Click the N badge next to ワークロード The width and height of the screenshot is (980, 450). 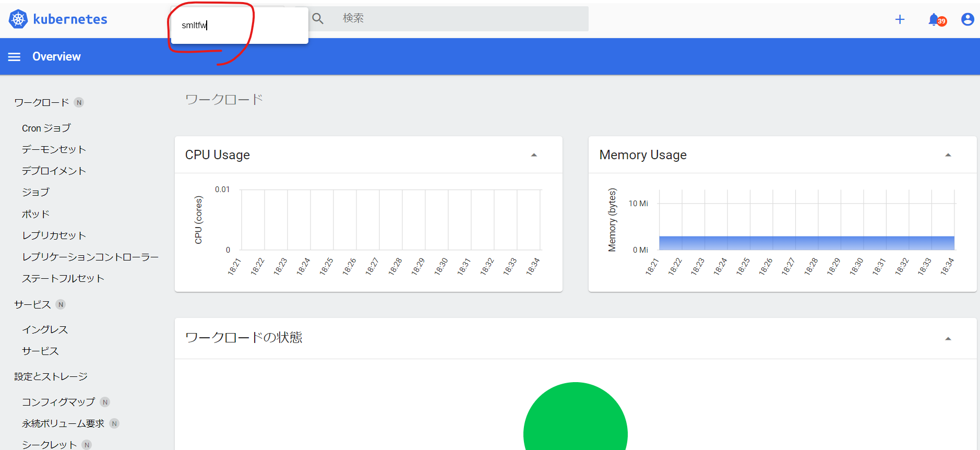point(79,103)
